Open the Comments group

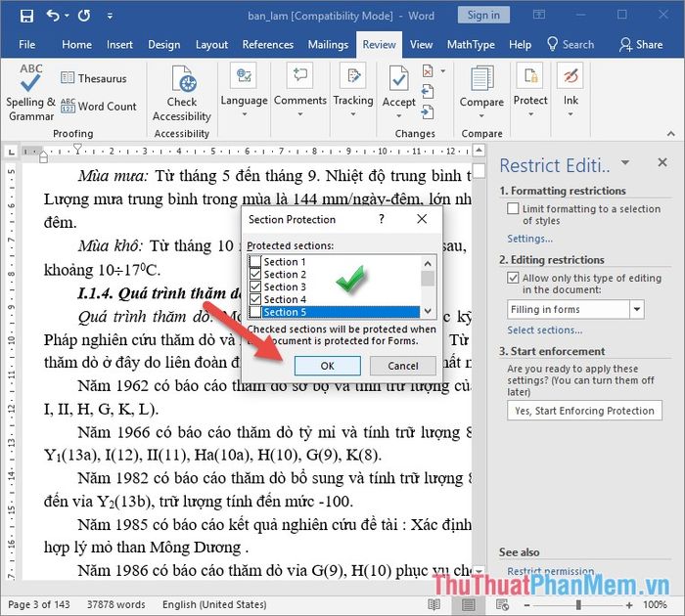[299, 91]
